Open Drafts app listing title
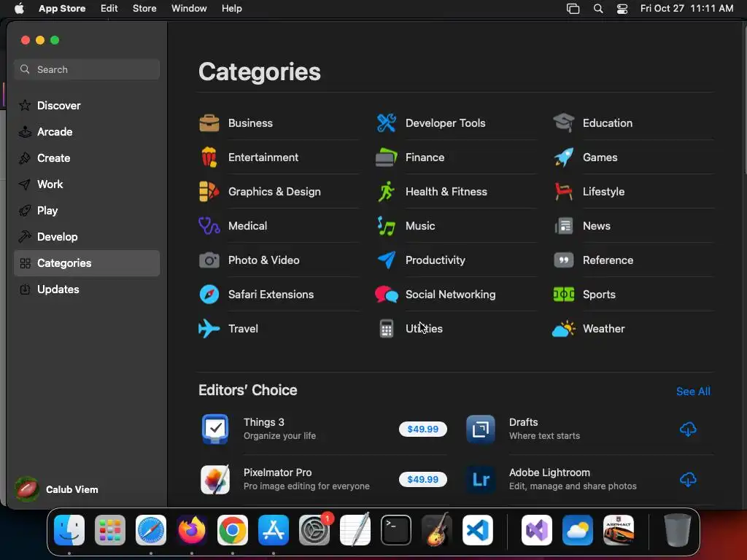 click(523, 422)
